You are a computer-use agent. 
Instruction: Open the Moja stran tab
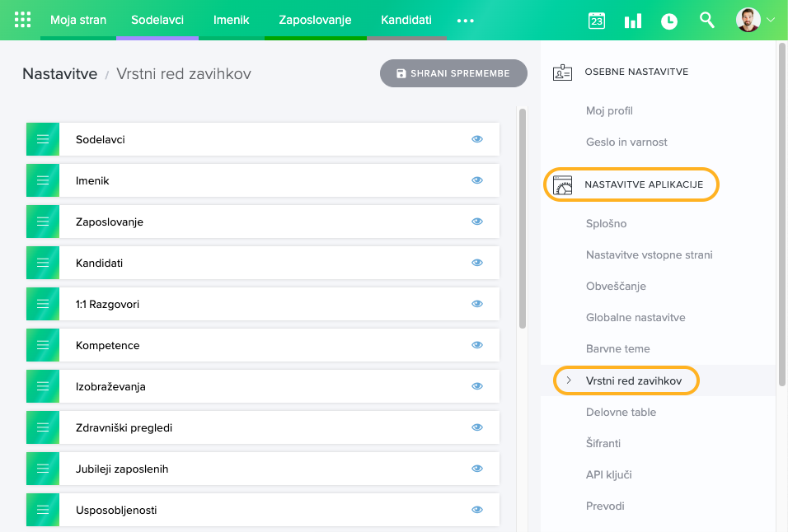click(x=78, y=20)
